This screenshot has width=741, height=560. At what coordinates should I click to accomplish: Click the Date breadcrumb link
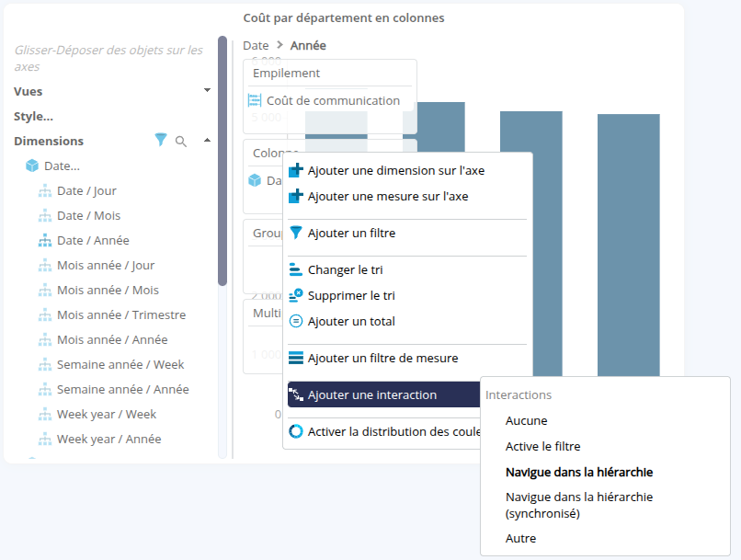(x=256, y=45)
